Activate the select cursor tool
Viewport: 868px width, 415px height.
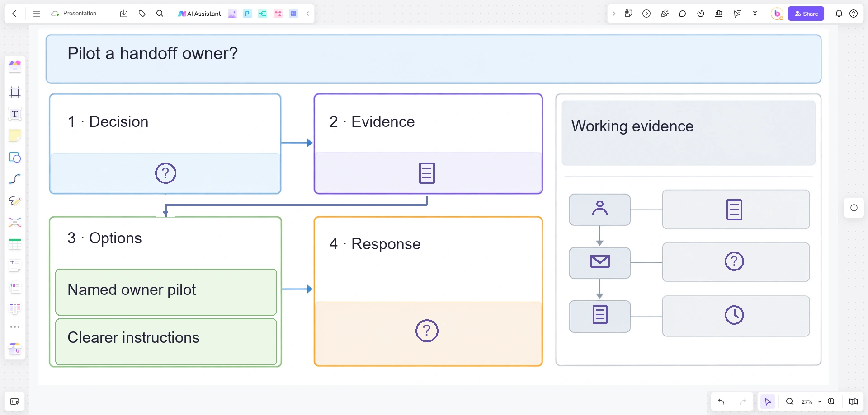coord(768,401)
